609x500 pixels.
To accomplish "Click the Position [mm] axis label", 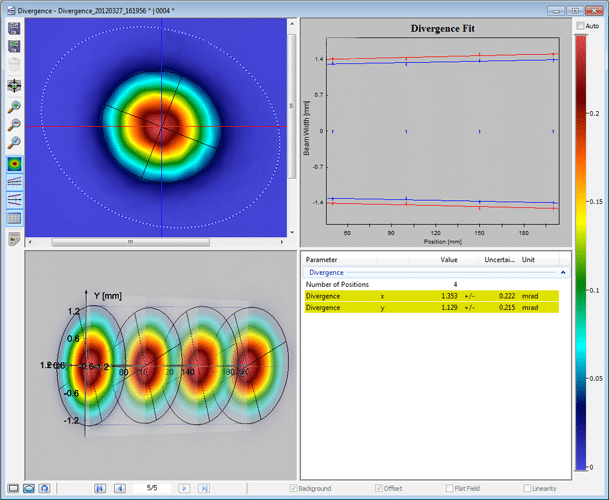I will tap(442, 242).
